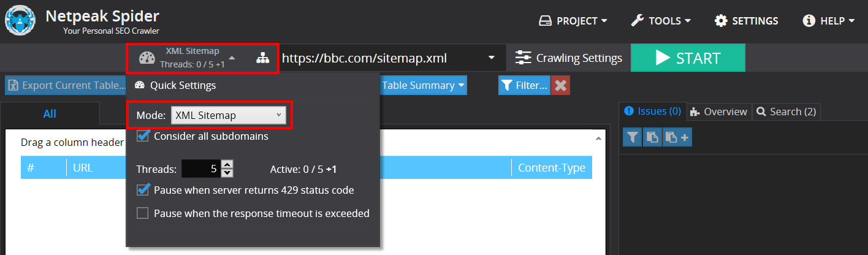This screenshot has height=255, width=868.
Task: Click the Filter button
Action: (x=523, y=85)
